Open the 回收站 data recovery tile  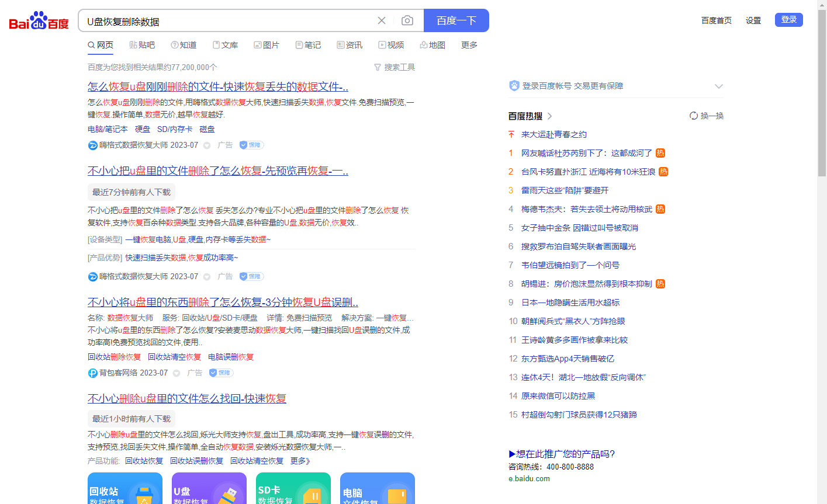[x=125, y=489]
